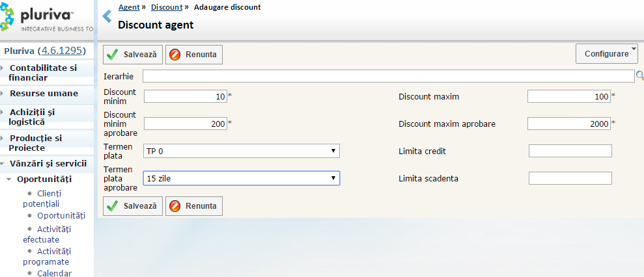Viewport: 644px width, 277px height.
Task: Collapse the Vânzări și servicii section
Action: click(48, 163)
